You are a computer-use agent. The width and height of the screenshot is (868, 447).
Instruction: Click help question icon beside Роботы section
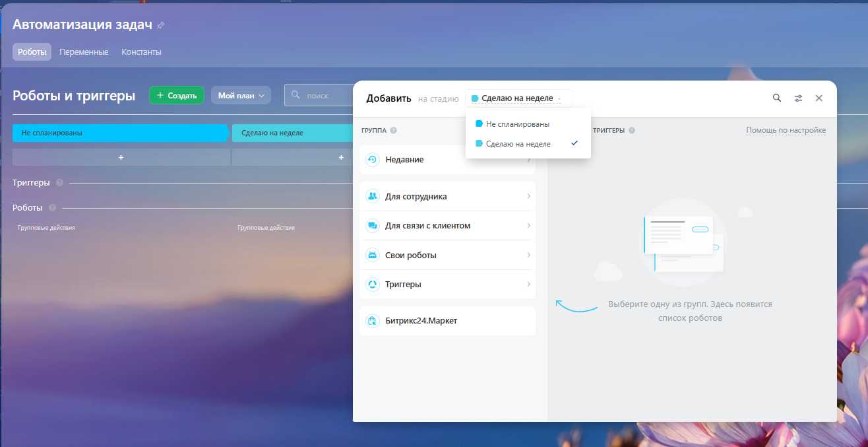click(x=52, y=208)
